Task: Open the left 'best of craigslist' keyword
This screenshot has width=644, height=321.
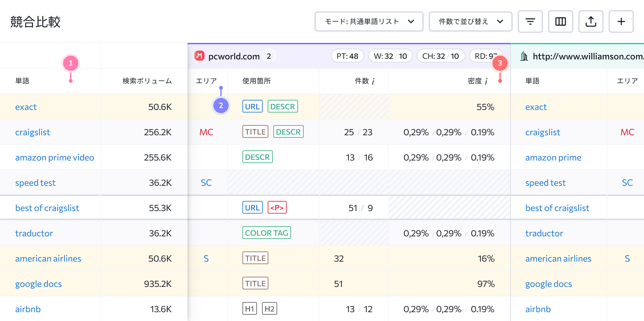Action: tap(47, 208)
